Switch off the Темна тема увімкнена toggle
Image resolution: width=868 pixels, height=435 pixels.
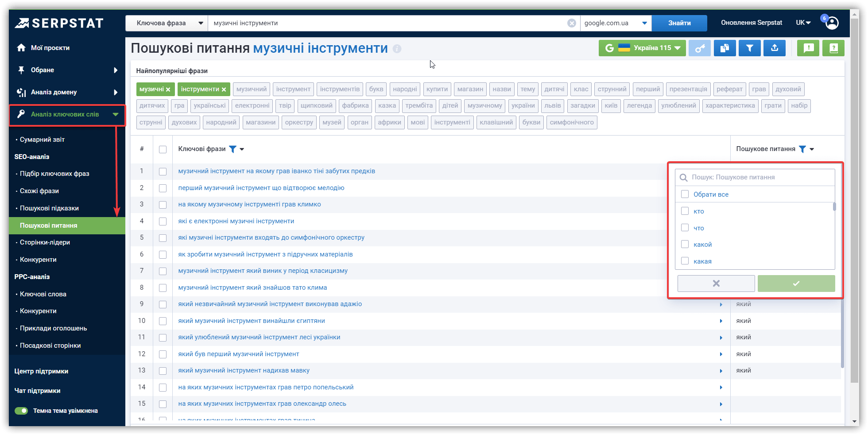pos(21,411)
